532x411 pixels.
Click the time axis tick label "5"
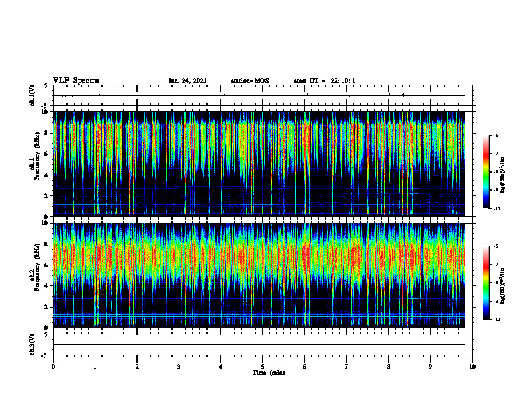[263, 367]
